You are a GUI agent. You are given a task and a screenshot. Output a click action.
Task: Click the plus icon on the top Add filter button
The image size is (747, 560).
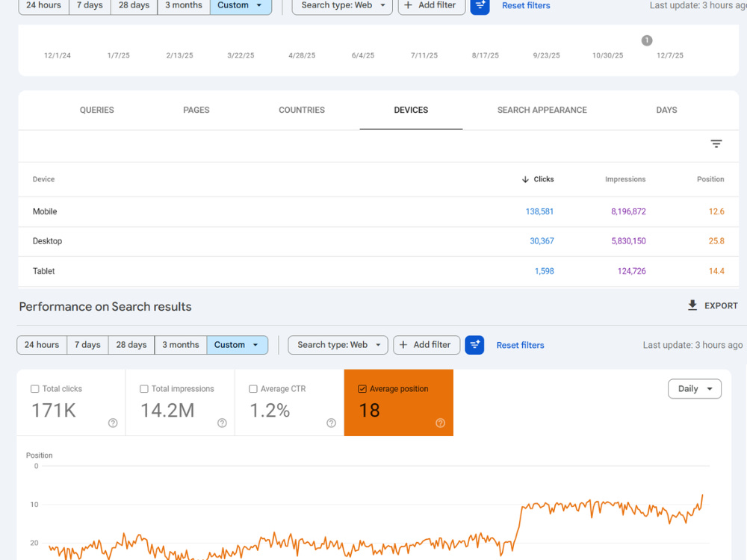(x=408, y=5)
